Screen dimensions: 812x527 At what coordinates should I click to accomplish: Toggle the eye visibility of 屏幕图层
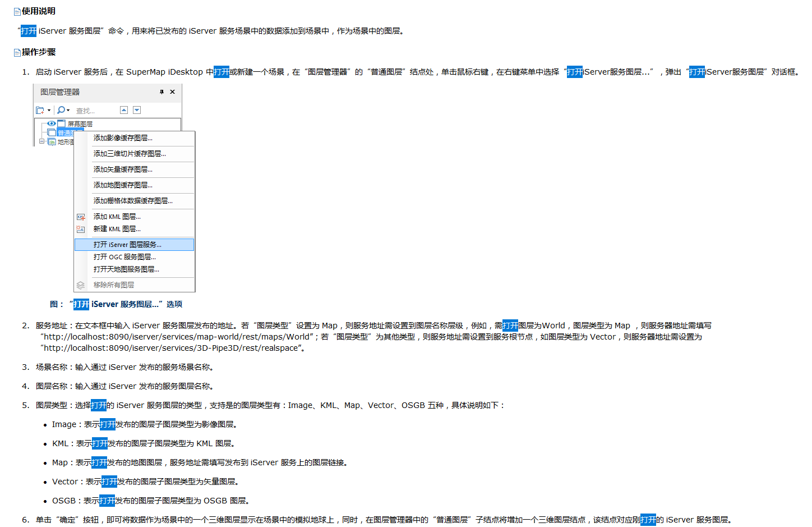pos(52,123)
